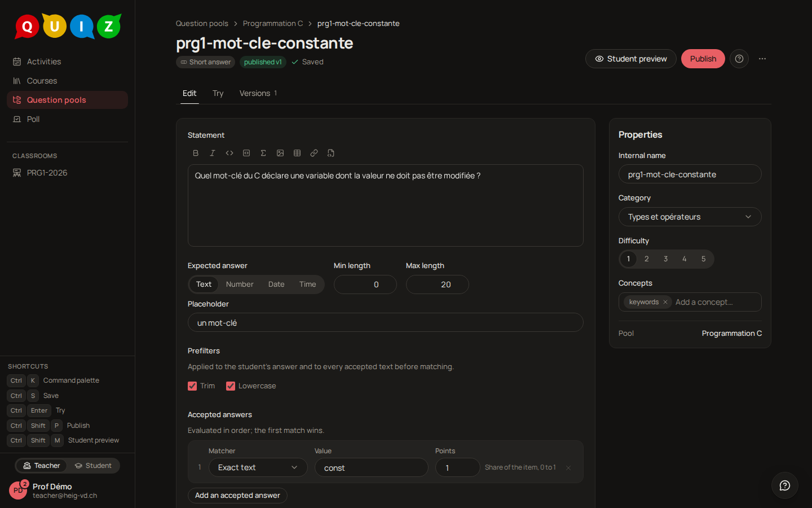
Task: Select the Teacher role toggle
Action: click(42, 466)
